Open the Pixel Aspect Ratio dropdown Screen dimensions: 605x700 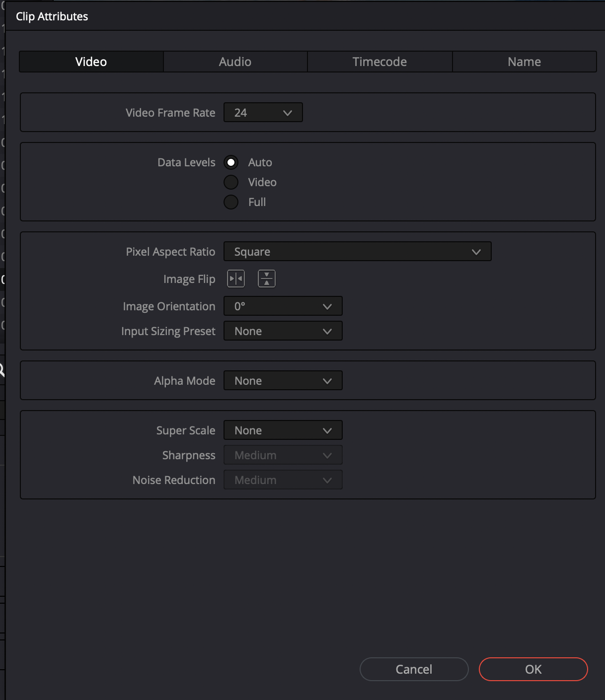click(x=358, y=251)
